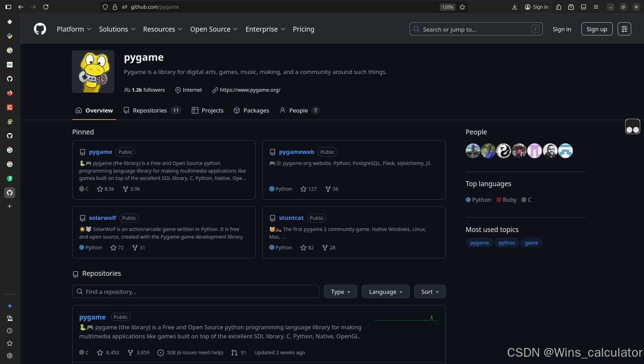Viewport: 644px width, 364px height.
Task: Click the command palette icon beside Sign up
Action: 624,29
